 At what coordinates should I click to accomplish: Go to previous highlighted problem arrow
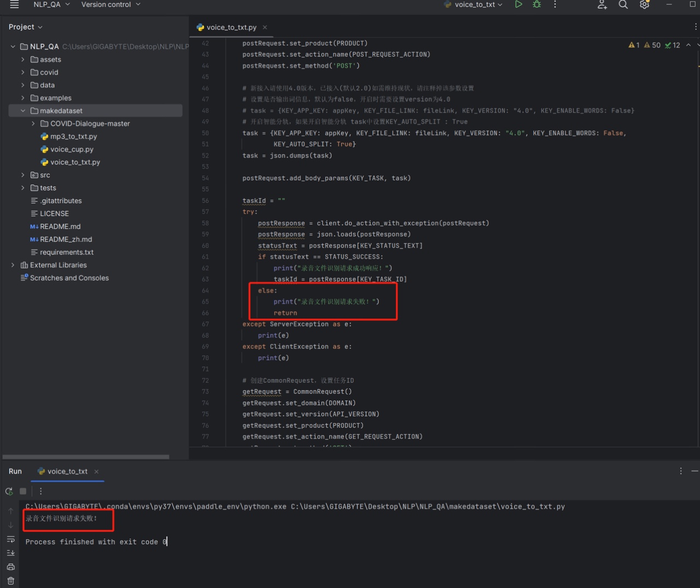(x=689, y=45)
